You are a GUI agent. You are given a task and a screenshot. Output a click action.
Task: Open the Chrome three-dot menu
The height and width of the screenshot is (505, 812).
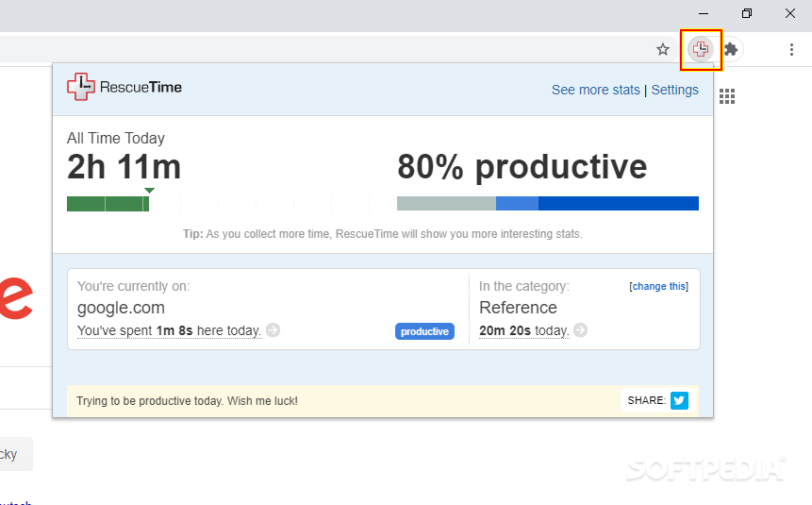click(791, 49)
